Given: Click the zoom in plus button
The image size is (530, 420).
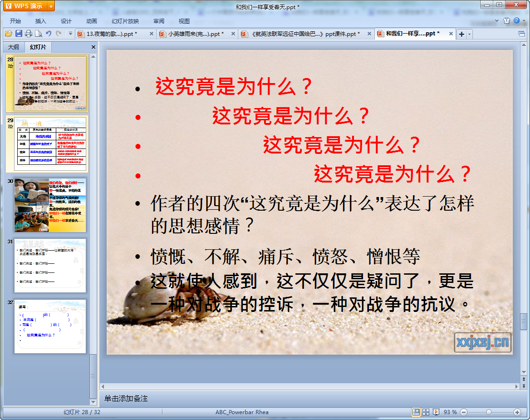Looking at the screenshot, I should click(x=517, y=412).
